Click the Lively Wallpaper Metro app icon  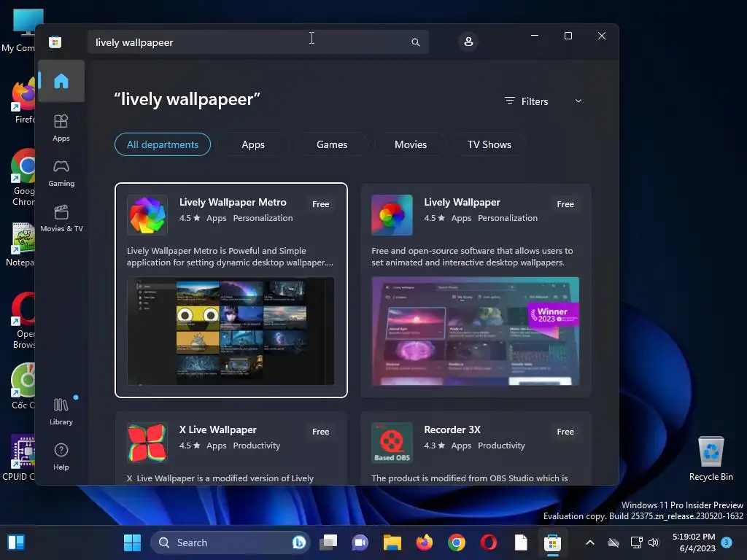(x=147, y=215)
